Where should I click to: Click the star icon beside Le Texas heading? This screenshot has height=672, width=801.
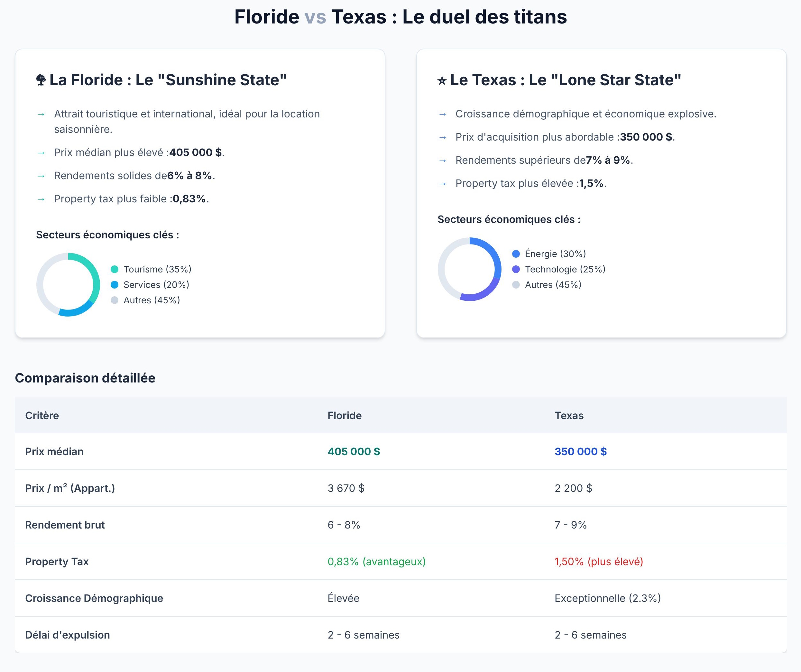[x=442, y=80]
